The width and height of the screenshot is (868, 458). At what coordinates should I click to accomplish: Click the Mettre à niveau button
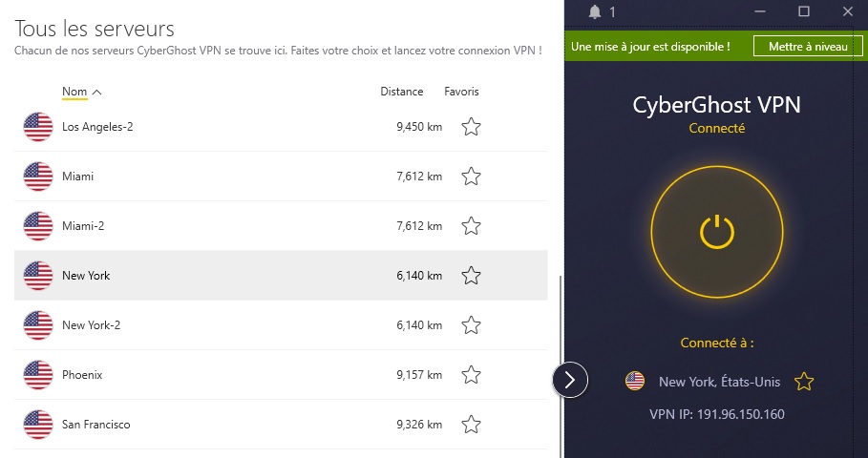[808, 47]
